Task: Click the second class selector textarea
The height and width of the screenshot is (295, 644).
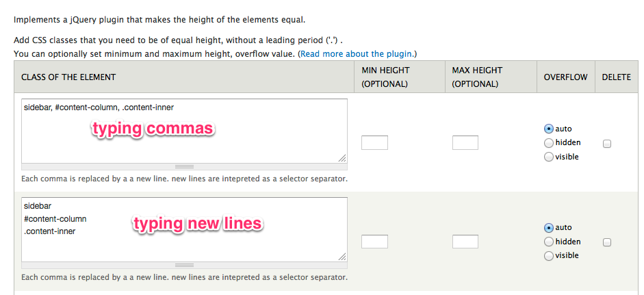Action: pos(184,229)
